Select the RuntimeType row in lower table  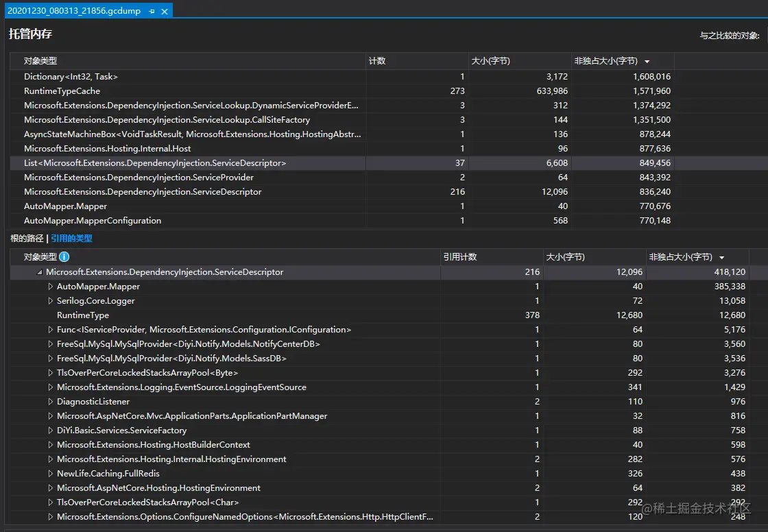[x=380, y=315]
